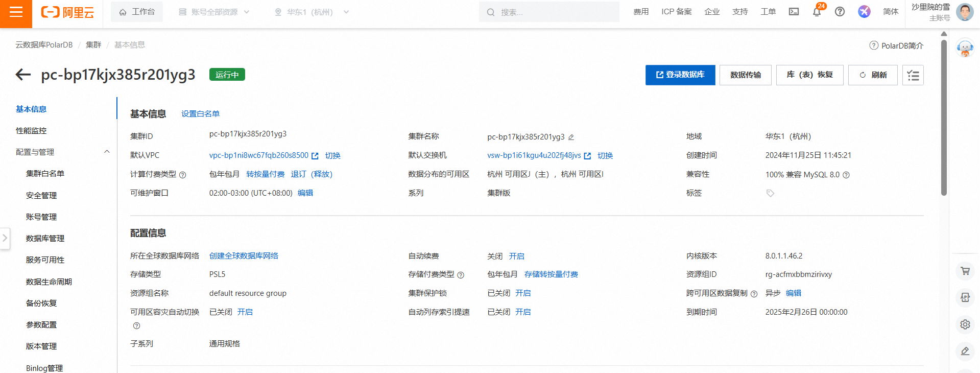Show help for storage billing type
This screenshot has width=980, height=373.
pyautogui.click(x=461, y=275)
